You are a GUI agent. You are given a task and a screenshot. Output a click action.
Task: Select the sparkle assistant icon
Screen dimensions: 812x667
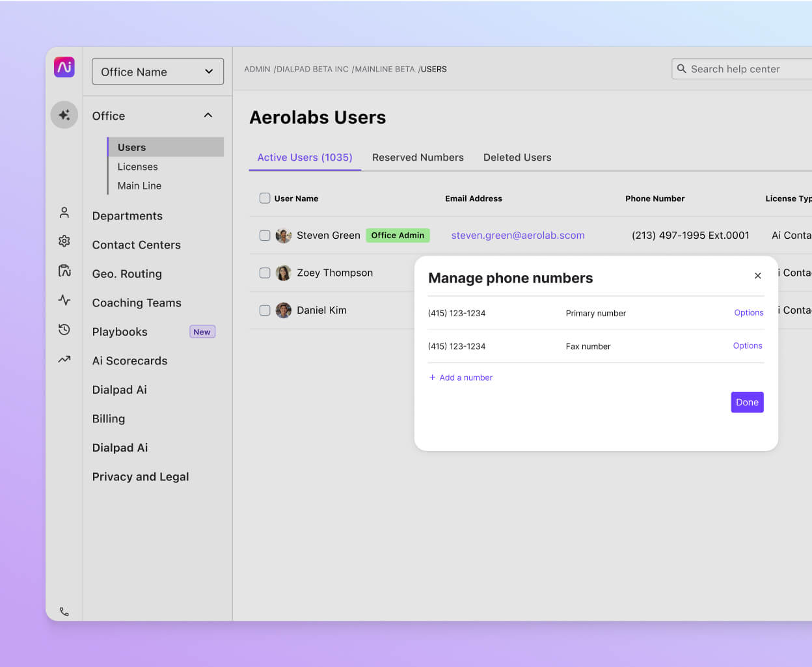coord(64,114)
